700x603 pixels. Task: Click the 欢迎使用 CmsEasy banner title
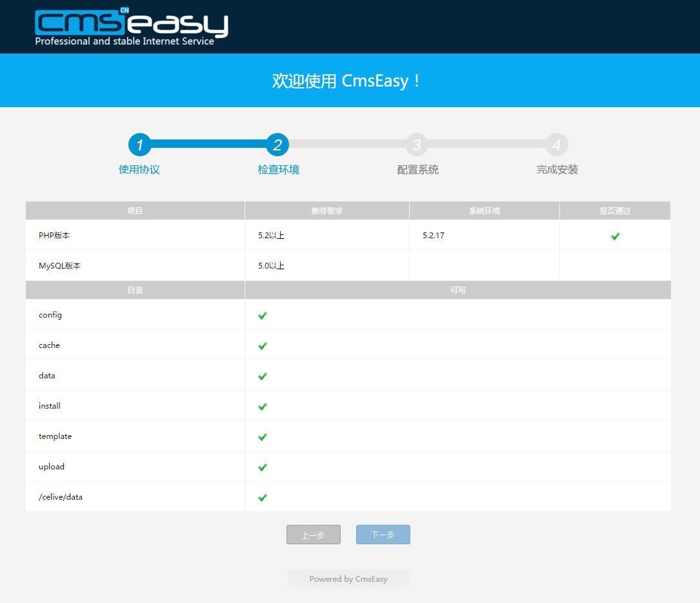(347, 81)
